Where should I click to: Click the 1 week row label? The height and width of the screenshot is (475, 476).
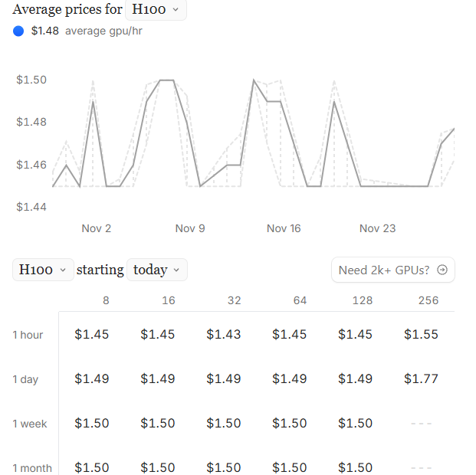[29, 424]
